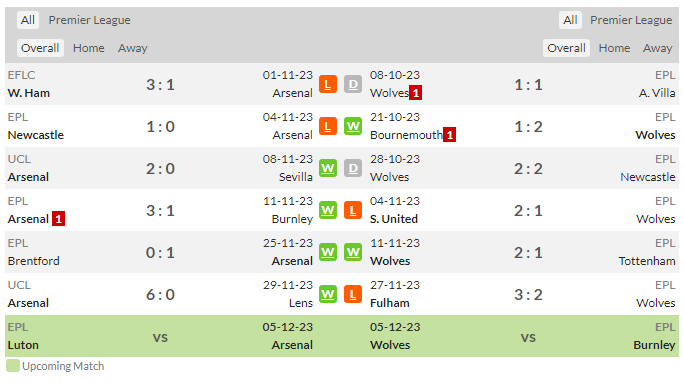Switch right panel to Home matches

click(614, 48)
